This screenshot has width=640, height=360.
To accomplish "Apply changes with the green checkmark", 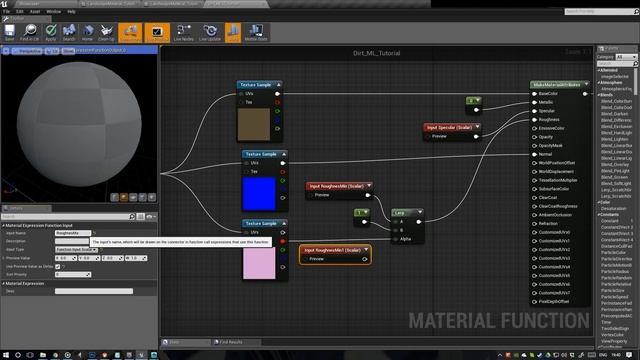I will point(51,33).
